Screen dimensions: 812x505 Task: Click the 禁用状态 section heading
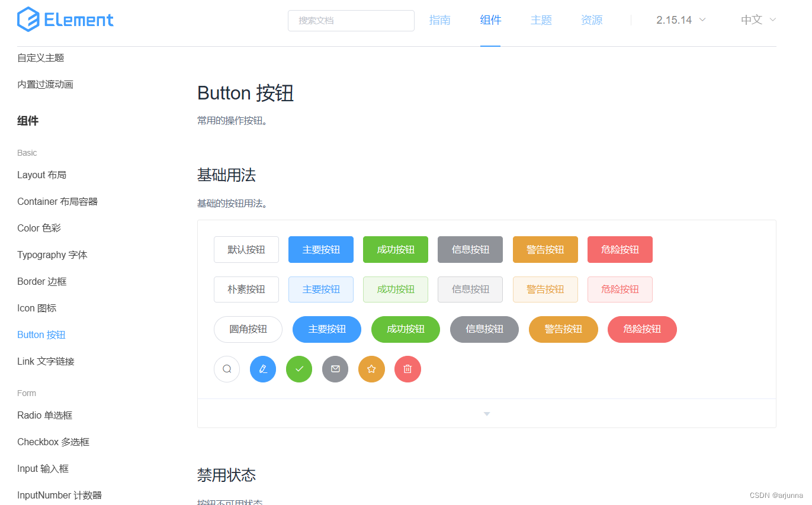(226, 475)
